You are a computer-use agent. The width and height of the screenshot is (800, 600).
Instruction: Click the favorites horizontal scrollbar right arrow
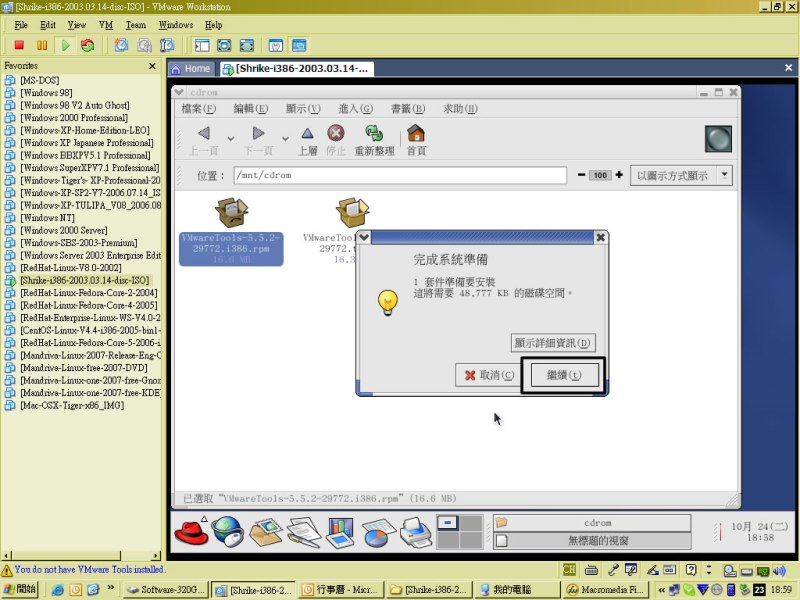pos(156,556)
